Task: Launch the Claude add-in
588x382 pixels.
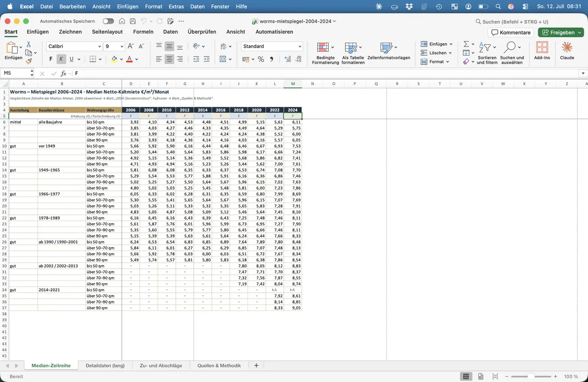Action: pyautogui.click(x=567, y=51)
